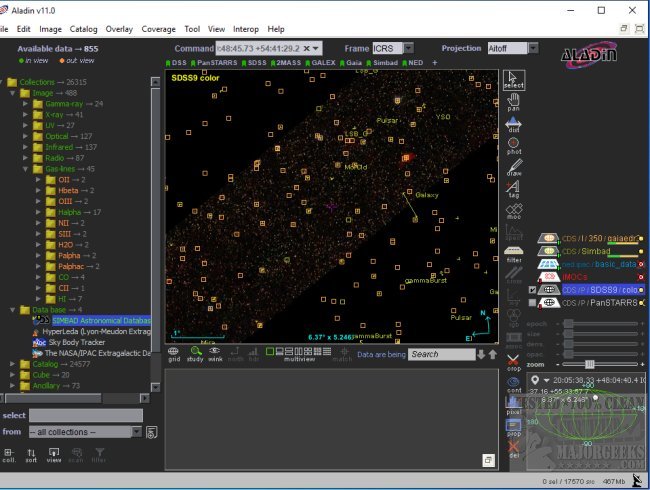
Task: Toggle the PanSTARRS layer checkbox
Action: 532,302
